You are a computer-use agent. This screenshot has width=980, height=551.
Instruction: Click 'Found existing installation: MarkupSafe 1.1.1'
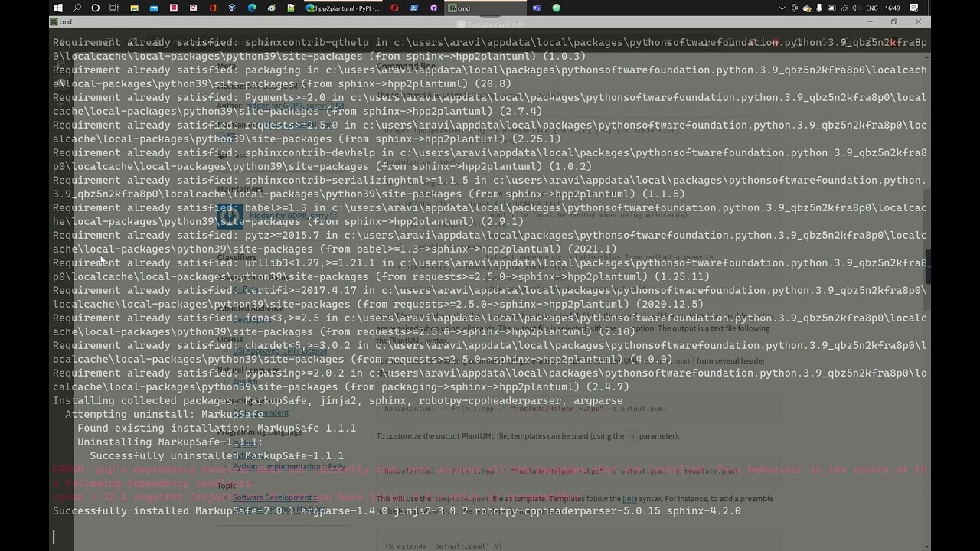coord(217,428)
